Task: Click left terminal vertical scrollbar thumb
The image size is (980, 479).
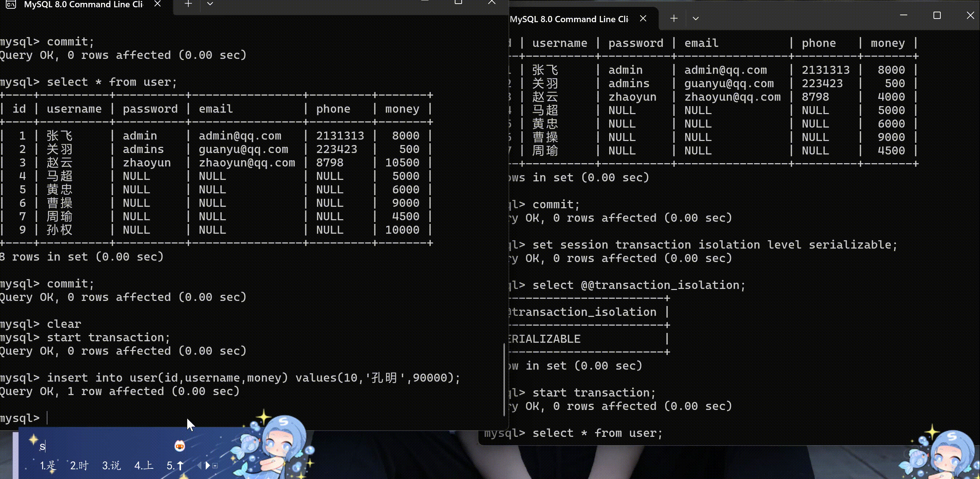Action: (504, 380)
